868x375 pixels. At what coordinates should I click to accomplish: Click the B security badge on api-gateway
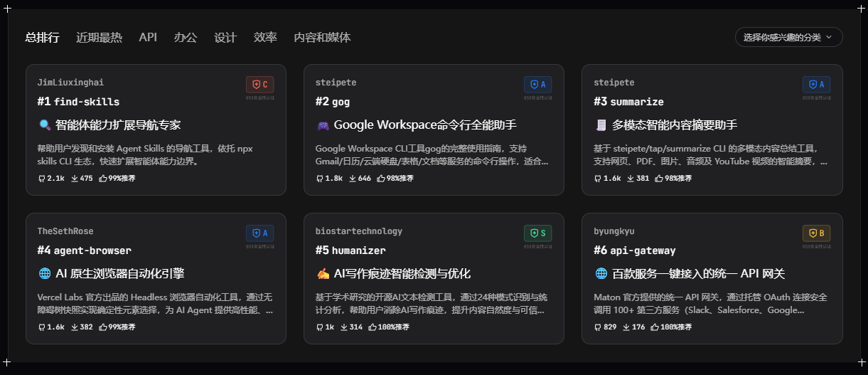(x=816, y=233)
